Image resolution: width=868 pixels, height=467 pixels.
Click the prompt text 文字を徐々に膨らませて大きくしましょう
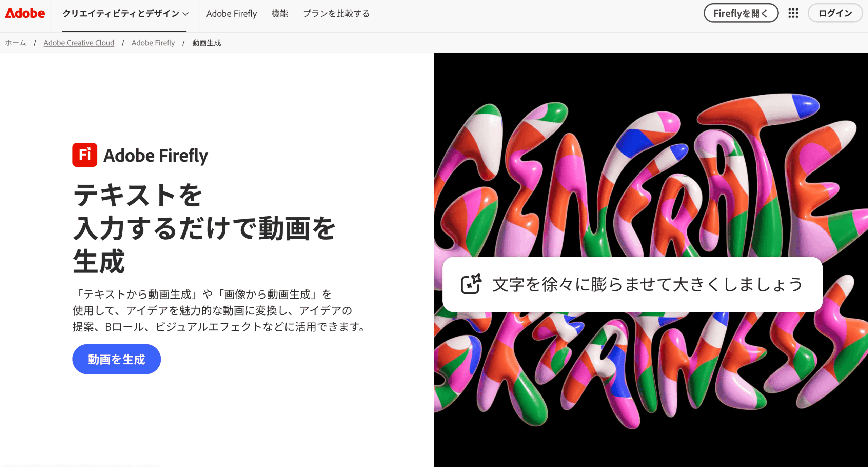(647, 284)
